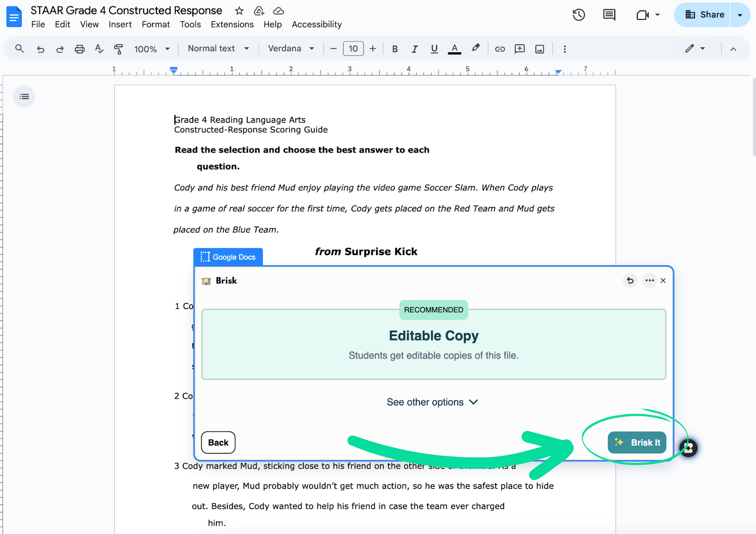Click the round Brisk extension icon
The height and width of the screenshot is (534, 756).
tap(688, 448)
